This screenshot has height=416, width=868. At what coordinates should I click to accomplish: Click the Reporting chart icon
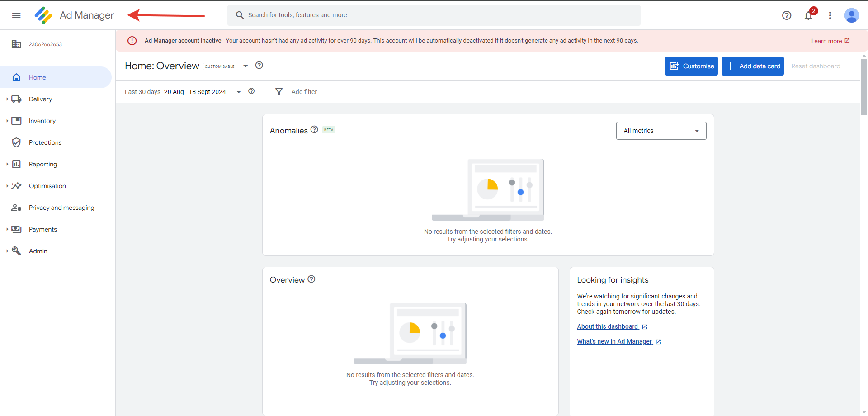[16, 164]
